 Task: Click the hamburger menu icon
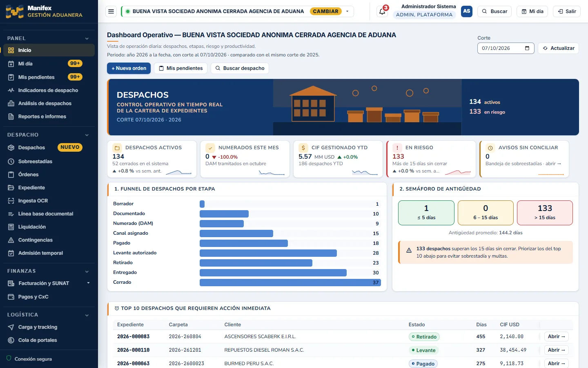coord(111,11)
